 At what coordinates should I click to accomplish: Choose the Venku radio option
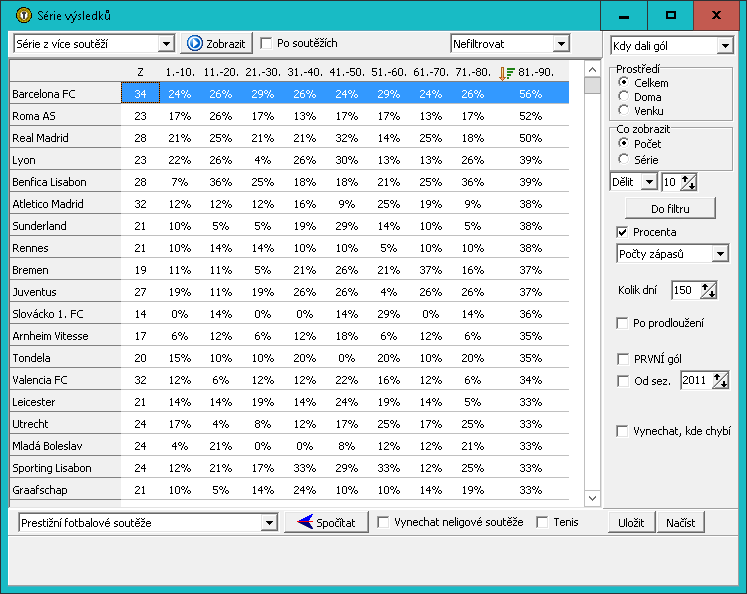tap(623, 110)
